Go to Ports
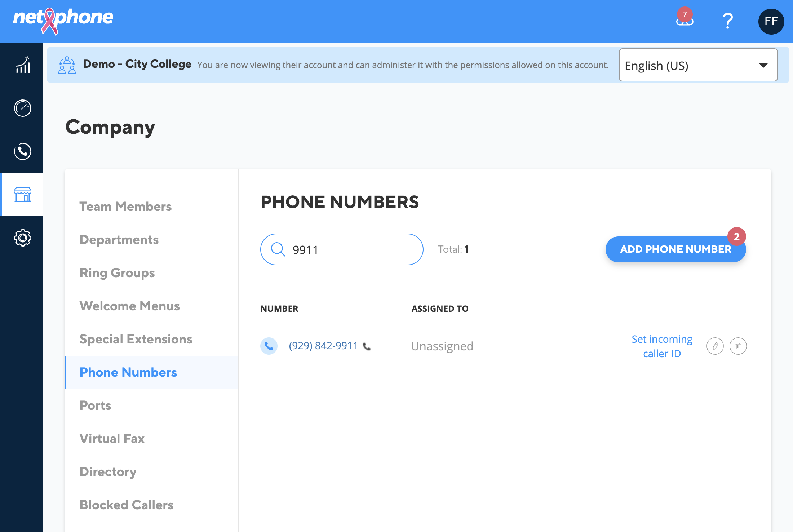793x532 pixels. (x=95, y=405)
